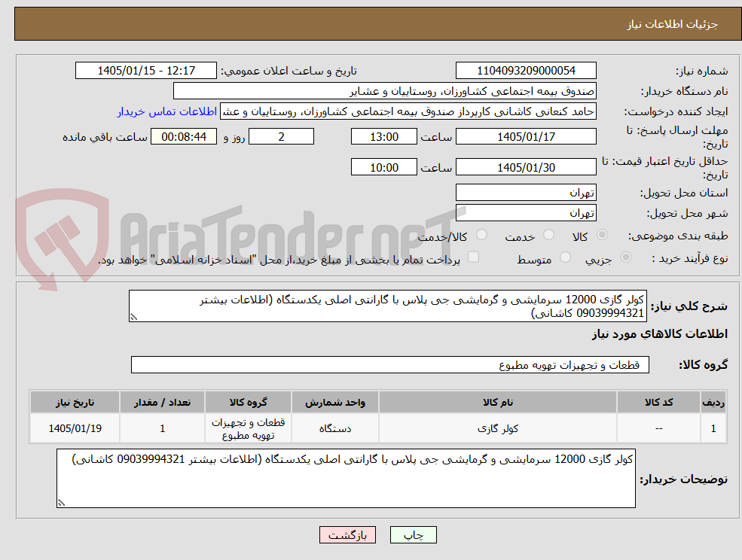Click the ردیف column header
The width and height of the screenshot is (742, 560).
713,402
